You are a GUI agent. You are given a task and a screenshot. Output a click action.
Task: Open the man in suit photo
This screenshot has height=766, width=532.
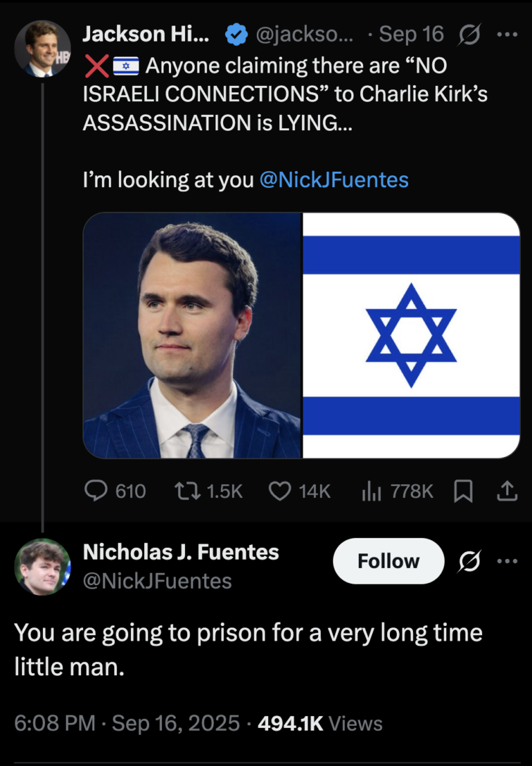tap(193, 335)
